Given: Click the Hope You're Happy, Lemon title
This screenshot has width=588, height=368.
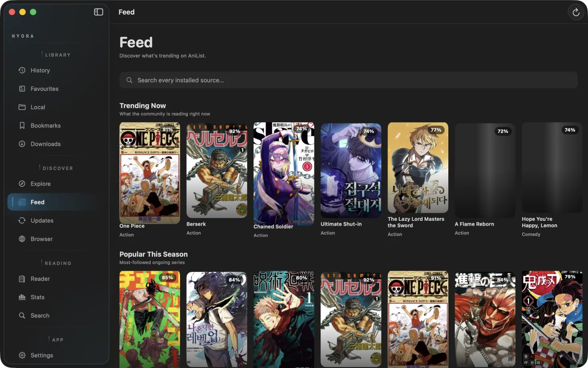Looking at the screenshot, I should (539, 222).
